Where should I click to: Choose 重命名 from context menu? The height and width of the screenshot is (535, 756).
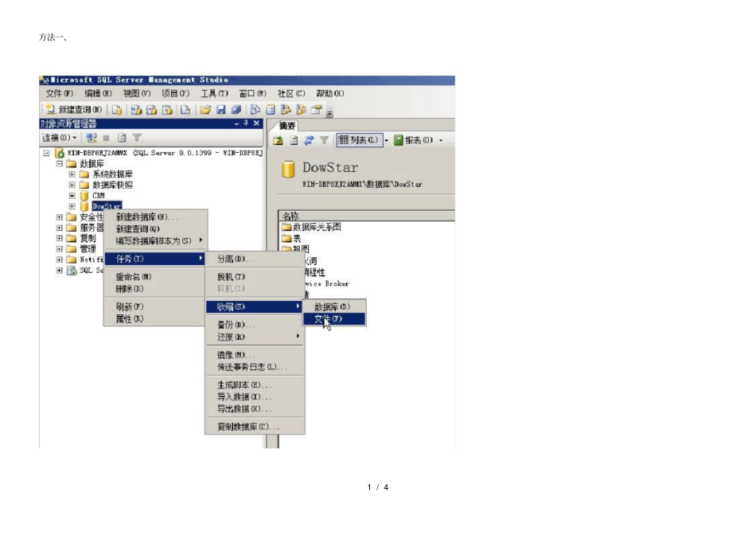click(156, 277)
